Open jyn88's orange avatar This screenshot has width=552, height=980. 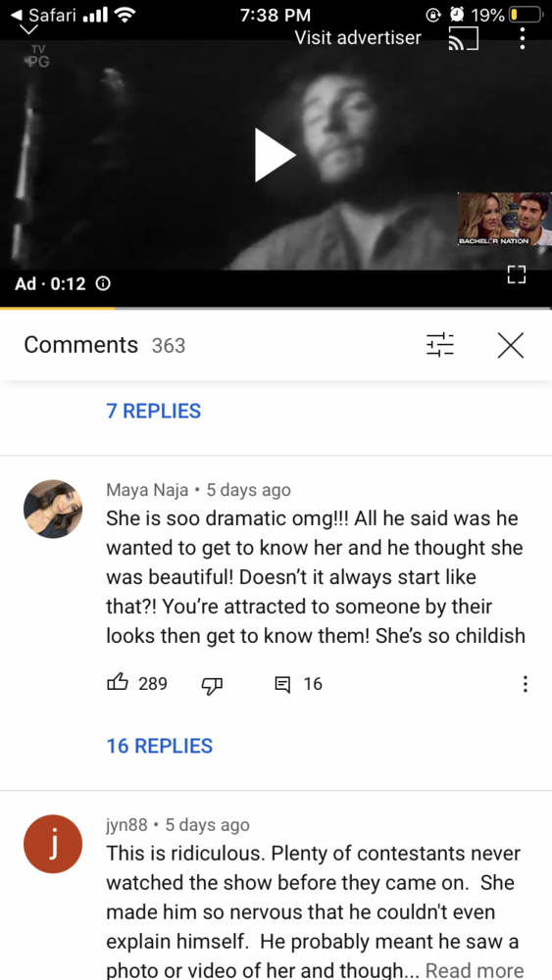click(53, 844)
